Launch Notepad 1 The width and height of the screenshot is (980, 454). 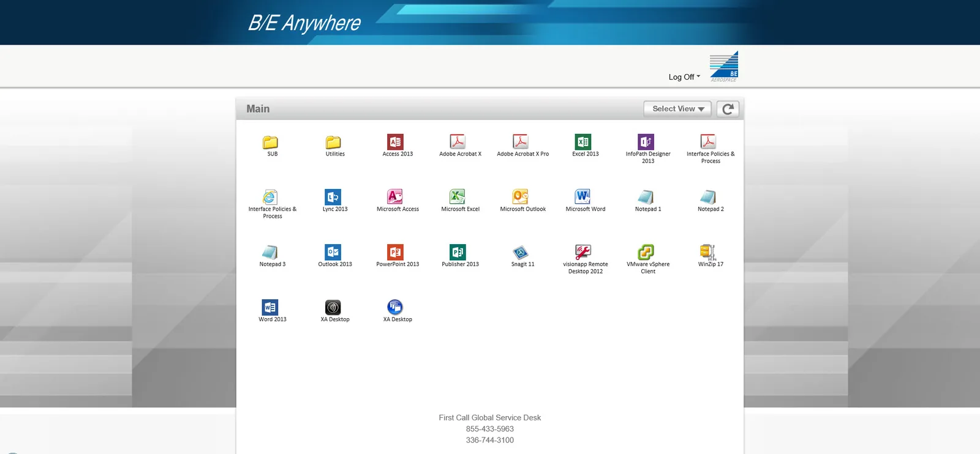(646, 197)
